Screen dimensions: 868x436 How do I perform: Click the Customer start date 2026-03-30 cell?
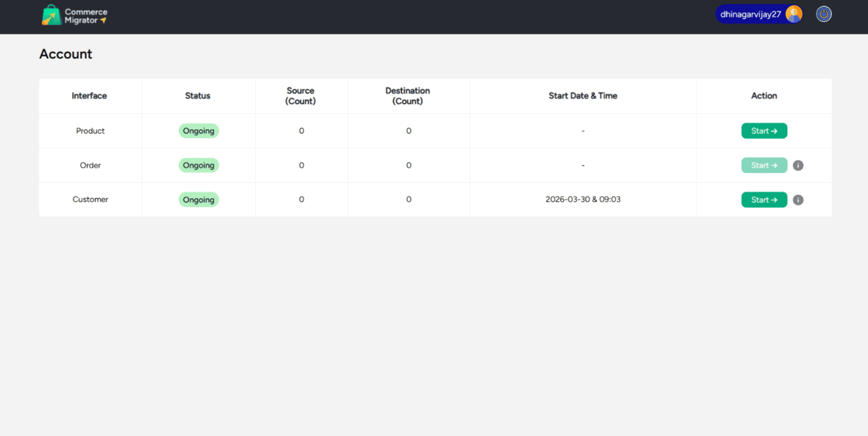tap(583, 199)
